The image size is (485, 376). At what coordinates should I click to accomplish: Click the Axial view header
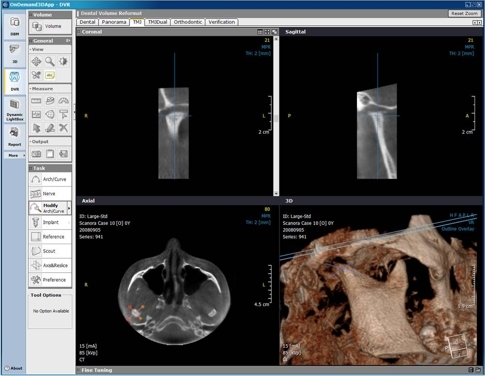(x=177, y=201)
